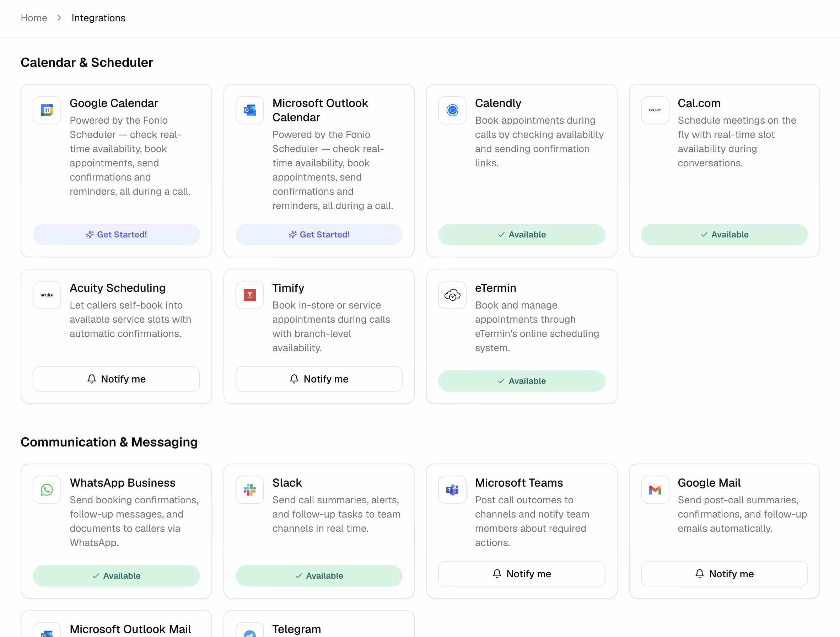840x637 pixels.
Task: Click the Acuity Scheduling logo icon
Action: [47, 295]
